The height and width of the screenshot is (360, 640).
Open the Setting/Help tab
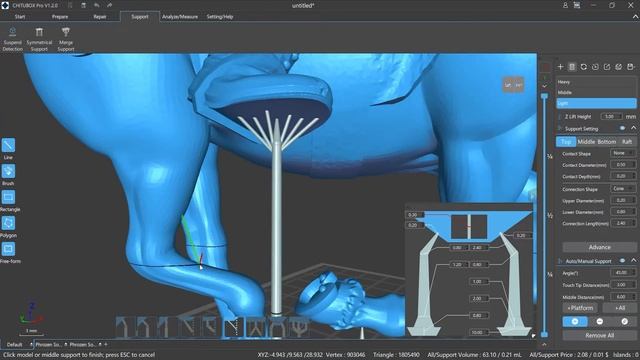[x=220, y=17]
